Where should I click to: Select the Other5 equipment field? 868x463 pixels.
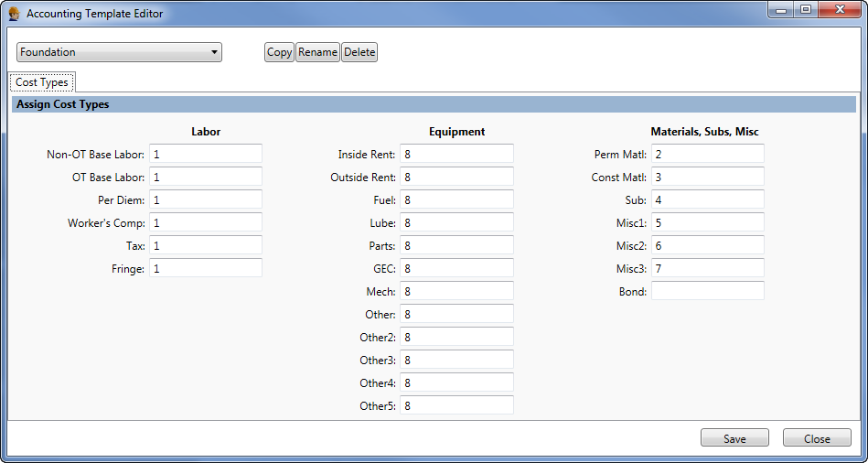[x=456, y=405]
